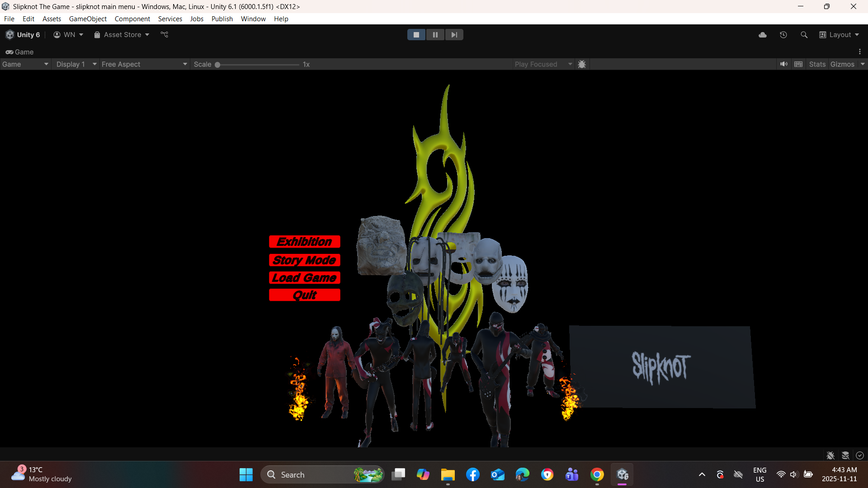Expand the Free Aspect dropdown
Viewport: 868px width, 488px height.
tap(144, 64)
